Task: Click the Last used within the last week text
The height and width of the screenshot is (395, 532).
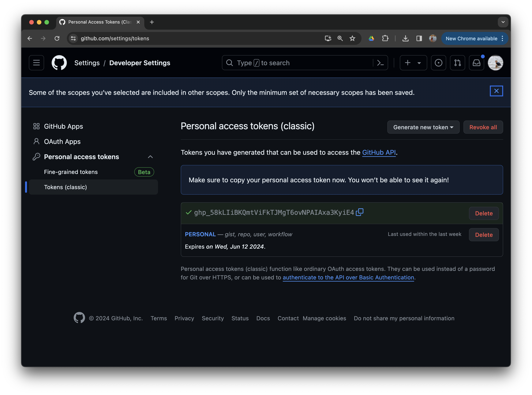Action: coord(424,234)
